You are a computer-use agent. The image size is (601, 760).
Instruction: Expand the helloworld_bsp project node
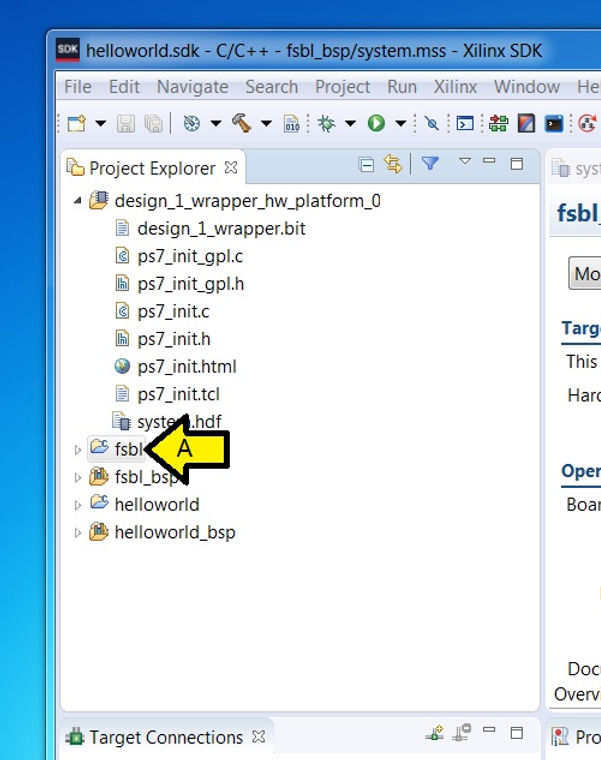coord(78,533)
